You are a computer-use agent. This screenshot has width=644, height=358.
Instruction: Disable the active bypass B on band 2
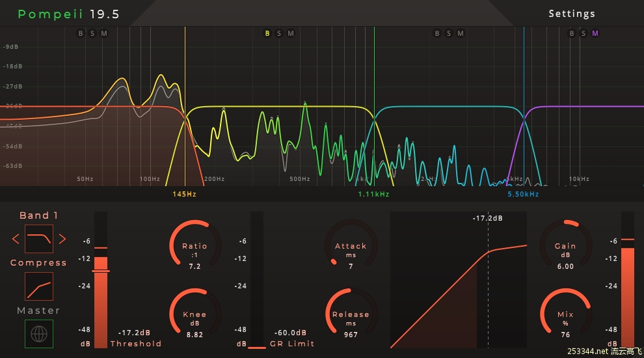click(267, 33)
